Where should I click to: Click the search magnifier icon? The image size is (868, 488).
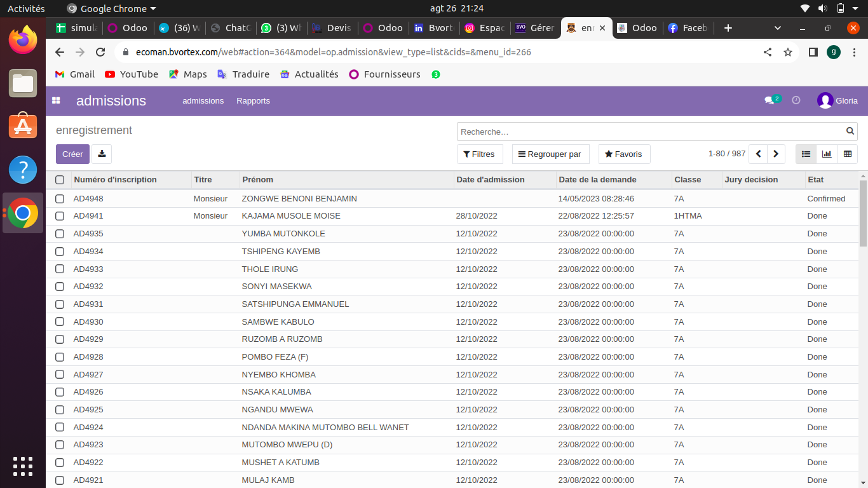point(850,132)
